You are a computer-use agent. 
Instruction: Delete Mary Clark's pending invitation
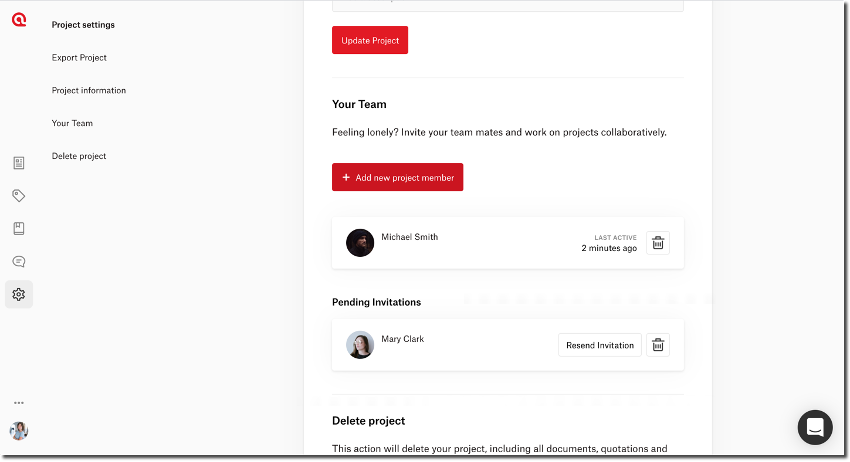(x=658, y=345)
